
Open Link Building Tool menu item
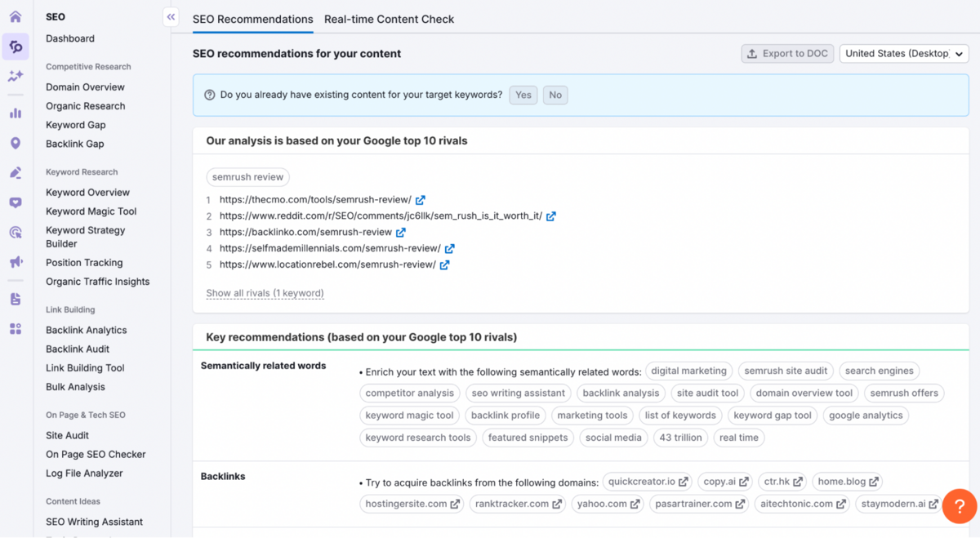(85, 368)
